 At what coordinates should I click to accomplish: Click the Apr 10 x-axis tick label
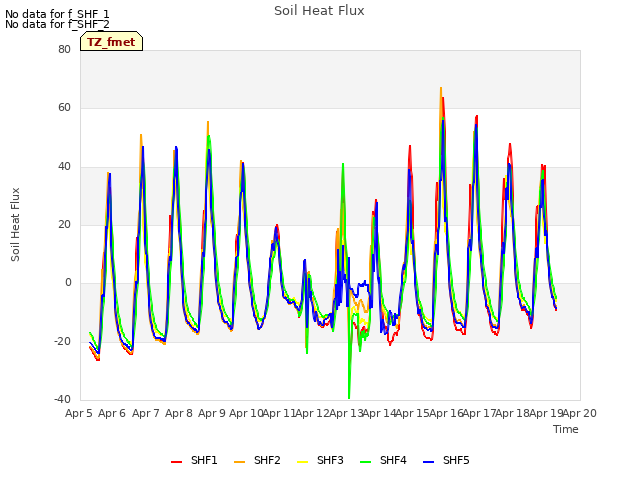click(246, 413)
